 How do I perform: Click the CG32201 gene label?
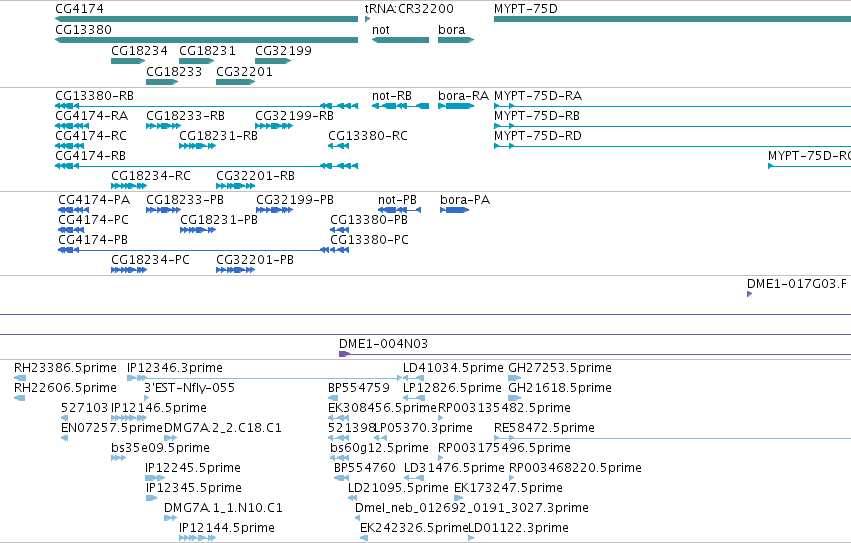coord(244,72)
